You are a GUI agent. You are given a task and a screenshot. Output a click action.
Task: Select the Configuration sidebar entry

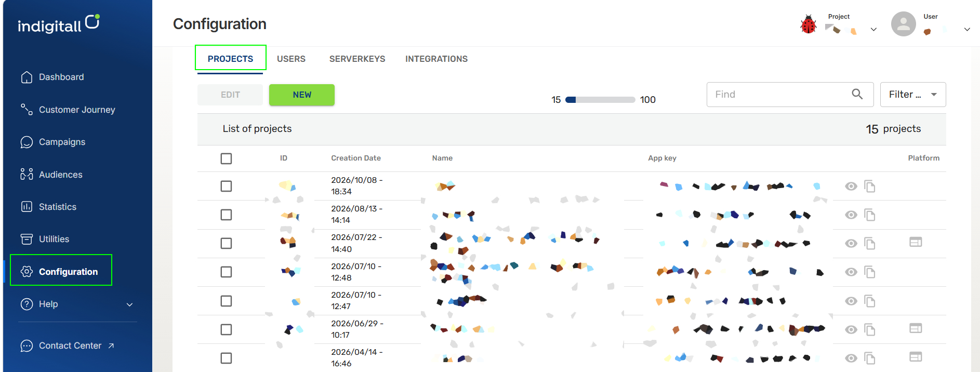coord(61,271)
